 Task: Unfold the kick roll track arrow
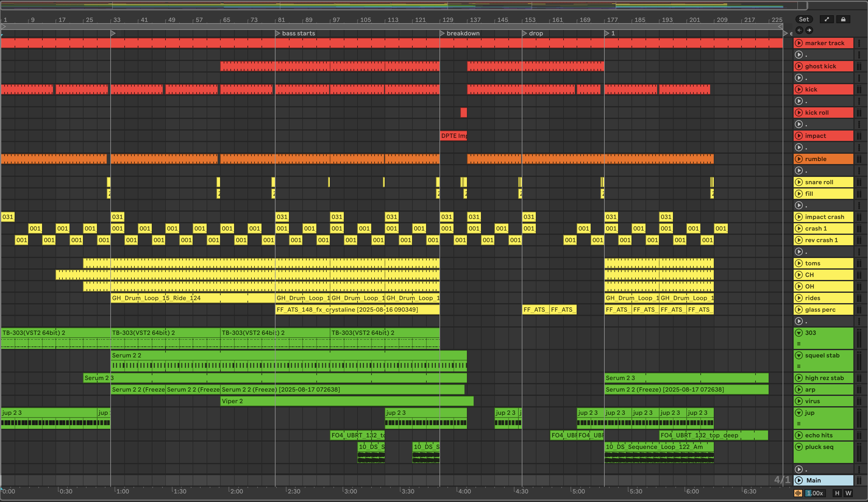[x=799, y=113]
